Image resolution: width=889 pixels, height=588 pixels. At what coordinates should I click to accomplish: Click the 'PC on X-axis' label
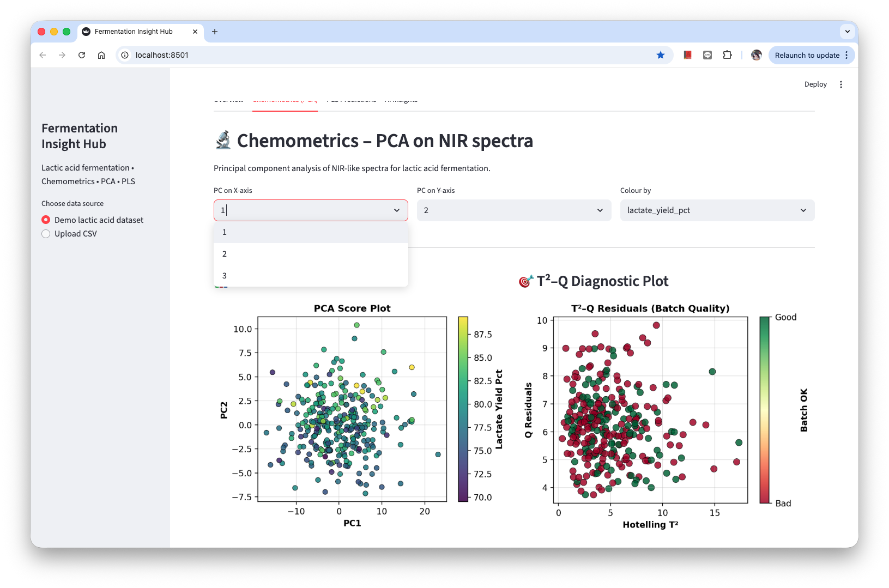pos(233,191)
